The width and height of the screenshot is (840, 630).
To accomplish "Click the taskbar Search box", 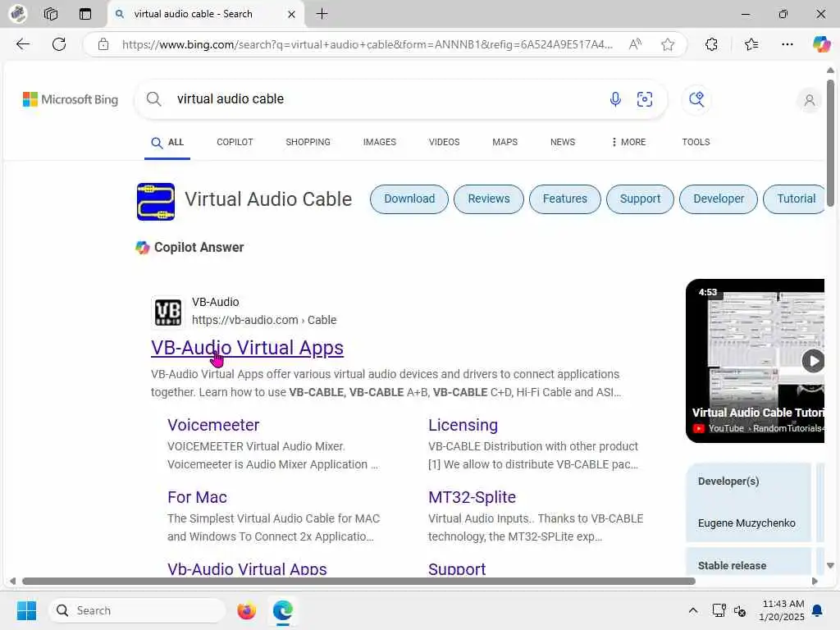I will coord(137,610).
